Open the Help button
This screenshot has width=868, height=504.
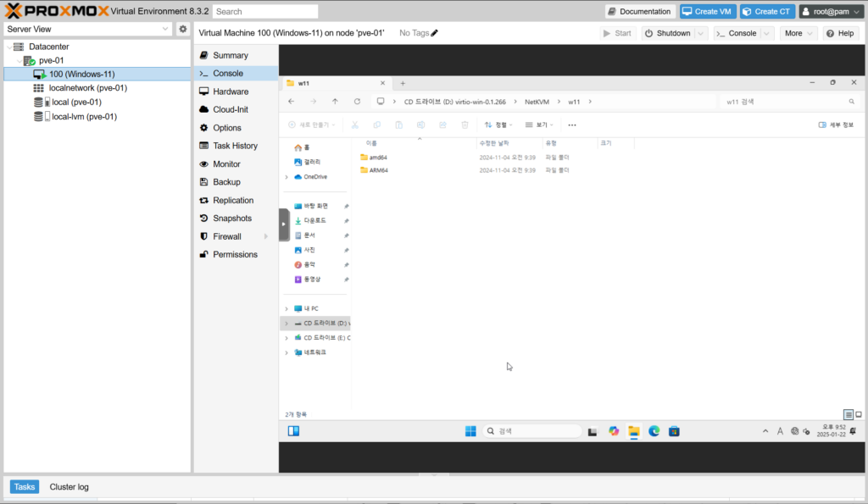coord(840,33)
